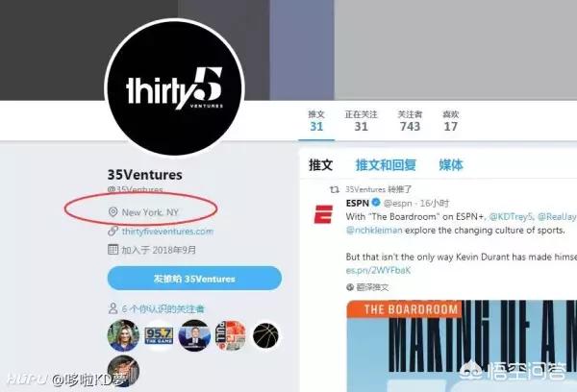Open the 95.7 The Game follower avatar

159,335
